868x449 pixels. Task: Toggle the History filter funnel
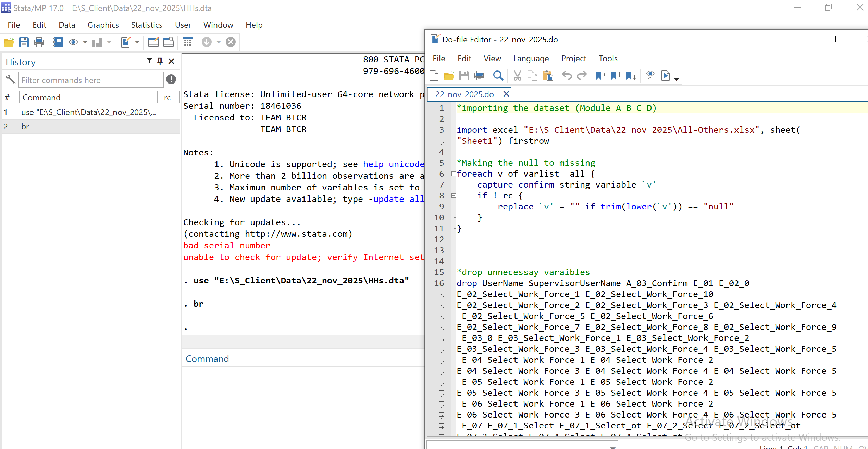coord(149,61)
